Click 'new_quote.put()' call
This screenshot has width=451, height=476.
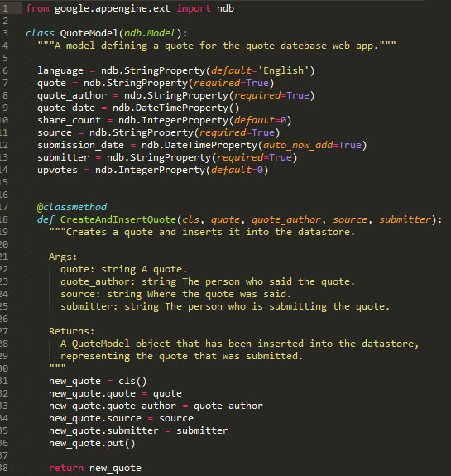click(92, 444)
